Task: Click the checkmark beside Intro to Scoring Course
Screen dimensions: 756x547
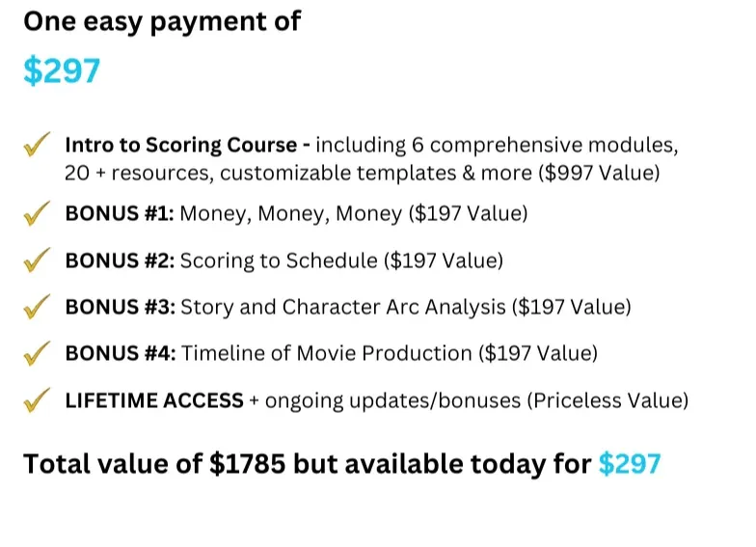Action: coord(37,145)
